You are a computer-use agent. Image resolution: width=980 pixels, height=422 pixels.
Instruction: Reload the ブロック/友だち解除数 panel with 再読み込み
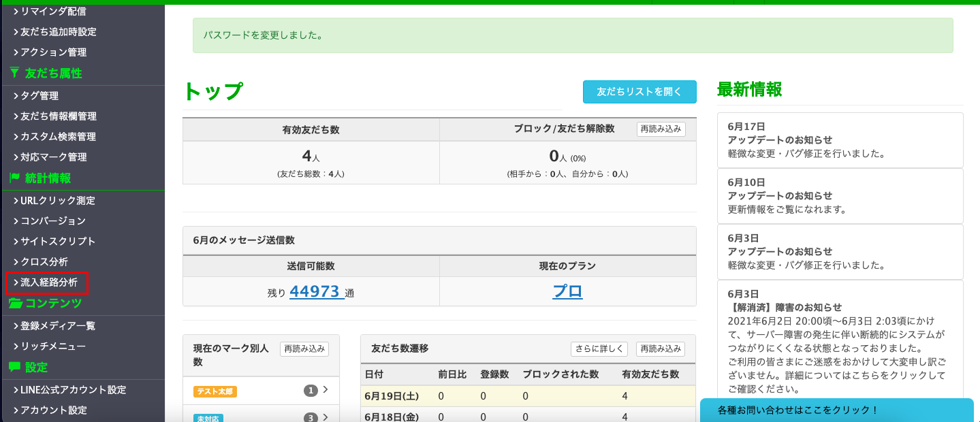661,129
